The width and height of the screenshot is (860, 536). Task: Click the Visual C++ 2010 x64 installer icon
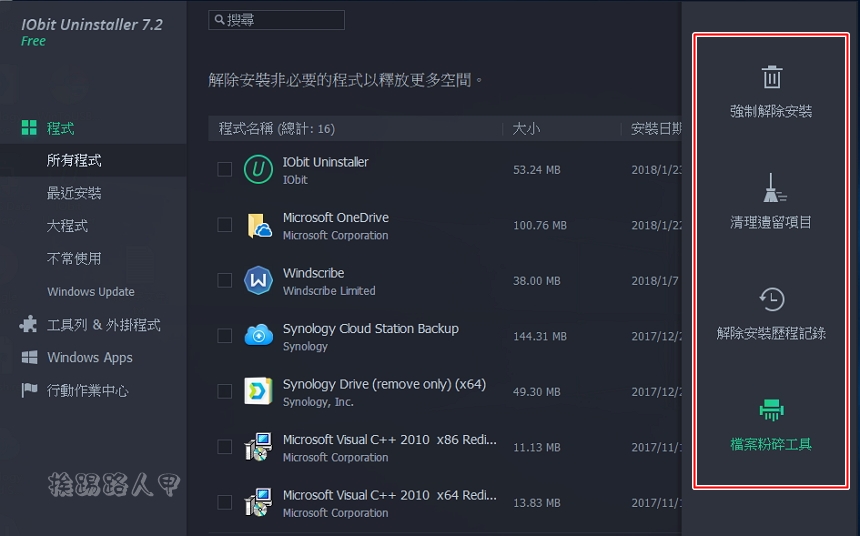[258, 502]
